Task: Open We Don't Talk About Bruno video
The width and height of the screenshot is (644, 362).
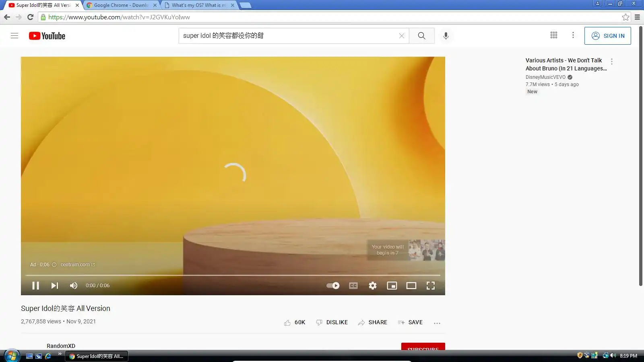Action: 566,64
